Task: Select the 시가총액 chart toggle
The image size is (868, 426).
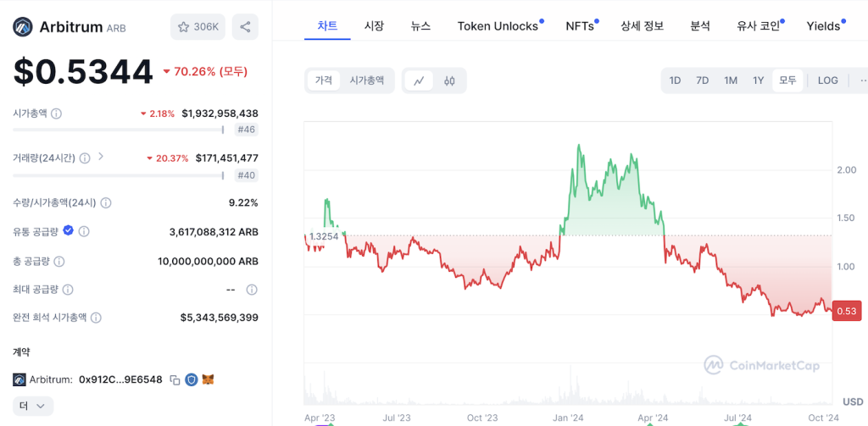Action: pos(366,80)
